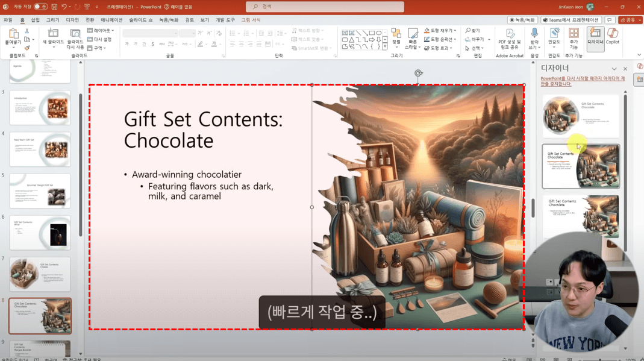Close the 디자이너 pane

(x=625, y=69)
